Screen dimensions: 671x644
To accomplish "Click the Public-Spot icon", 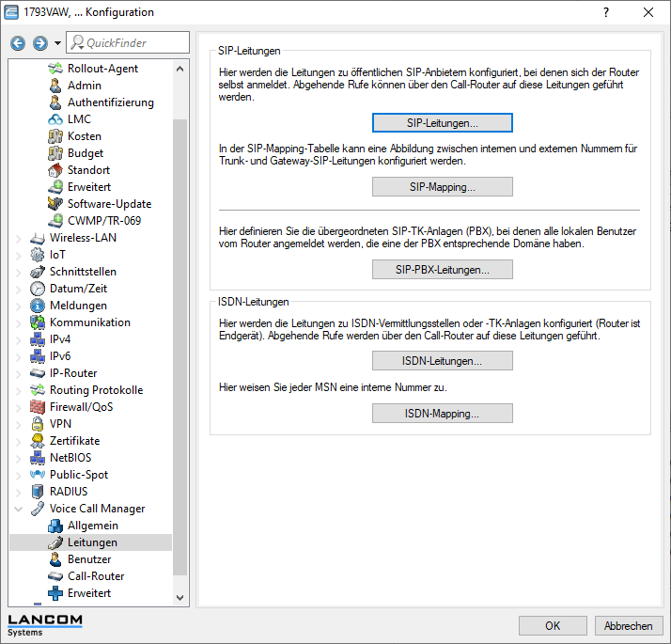I will click(x=38, y=475).
